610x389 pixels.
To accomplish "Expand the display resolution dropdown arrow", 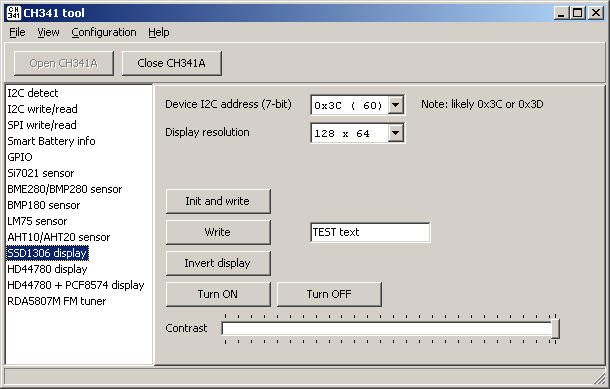I will (395, 133).
